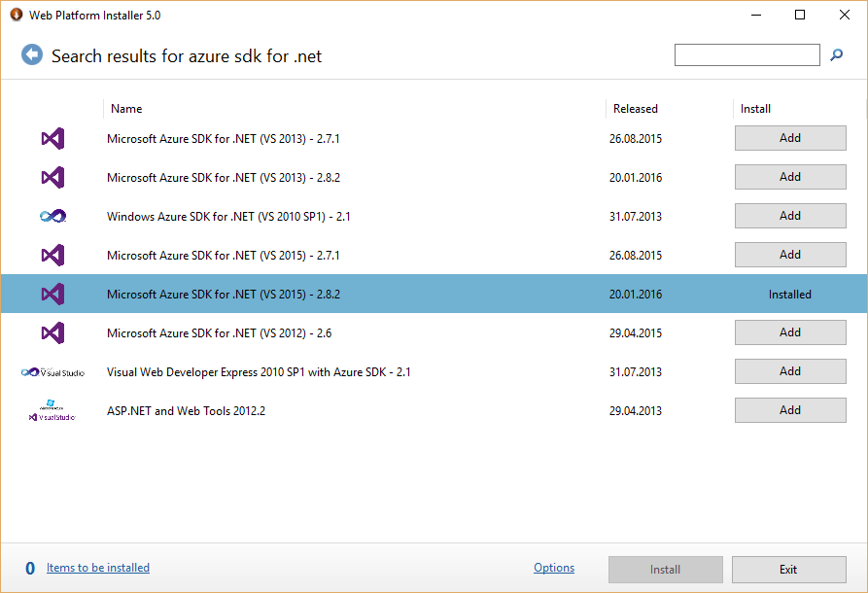Click the Windows Azure SDK VS 2010 SP1 icon
Image resolution: width=868 pixels, height=593 pixels.
(52, 217)
